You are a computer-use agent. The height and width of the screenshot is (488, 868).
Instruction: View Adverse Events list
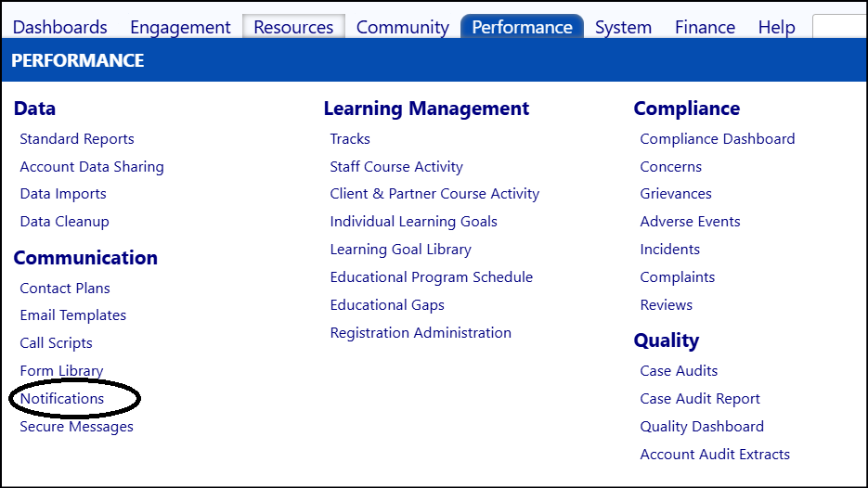click(x=690, y=222)
